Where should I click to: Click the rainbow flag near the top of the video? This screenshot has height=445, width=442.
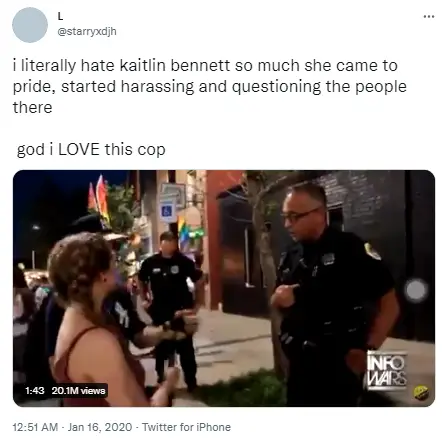pos(99,198)
